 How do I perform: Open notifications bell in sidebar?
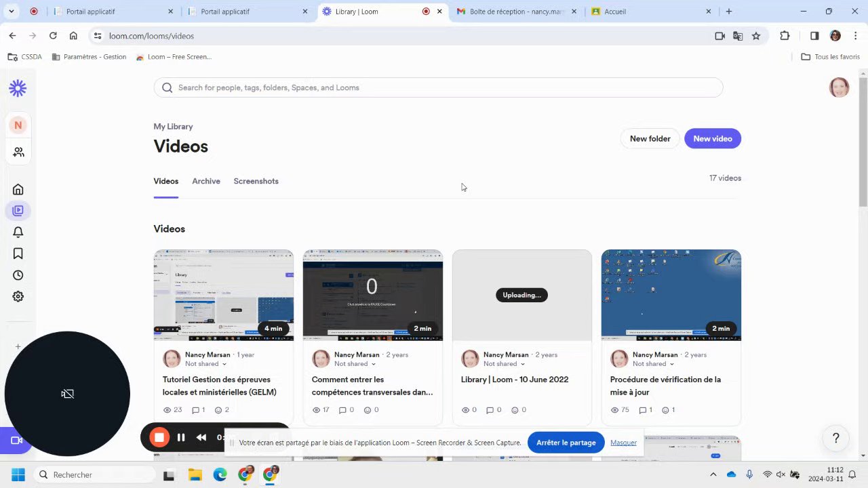tap(18, 232)
